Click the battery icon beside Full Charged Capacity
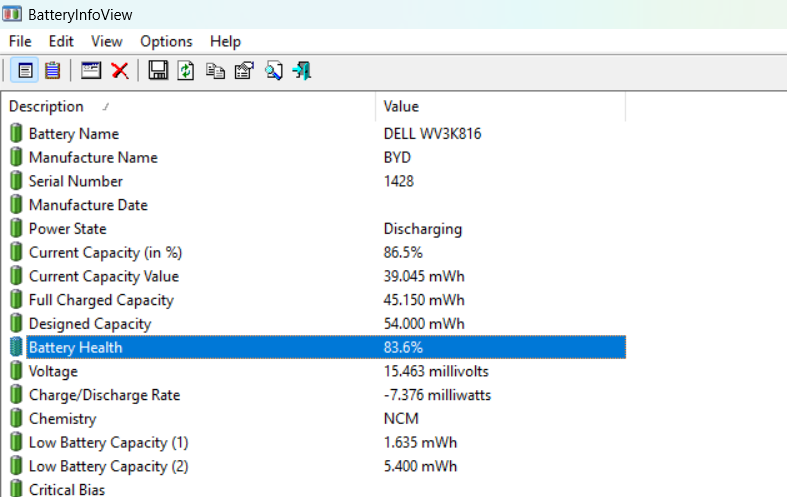Image resolution: width=787 pixels, height=497 pixels. tap(16, 299)
